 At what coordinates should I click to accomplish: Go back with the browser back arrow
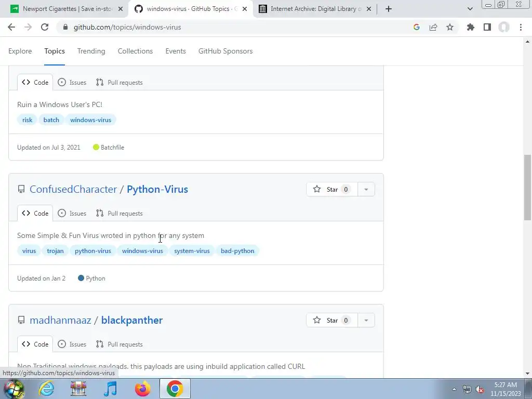(x=11, y=27)
